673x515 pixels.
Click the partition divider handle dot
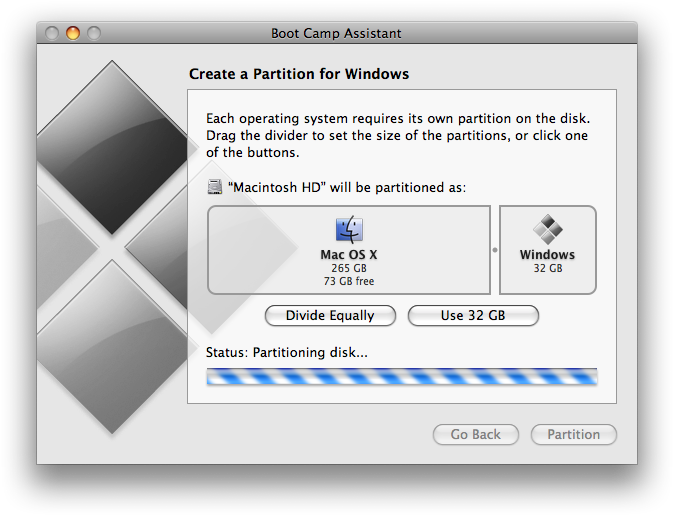pyautogui.click(x=495, y=250)
